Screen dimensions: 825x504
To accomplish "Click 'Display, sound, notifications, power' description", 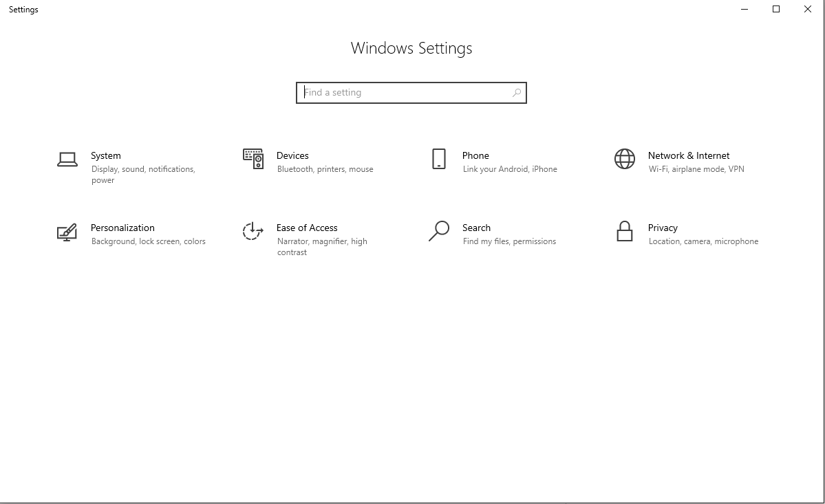I will [143, 175].
